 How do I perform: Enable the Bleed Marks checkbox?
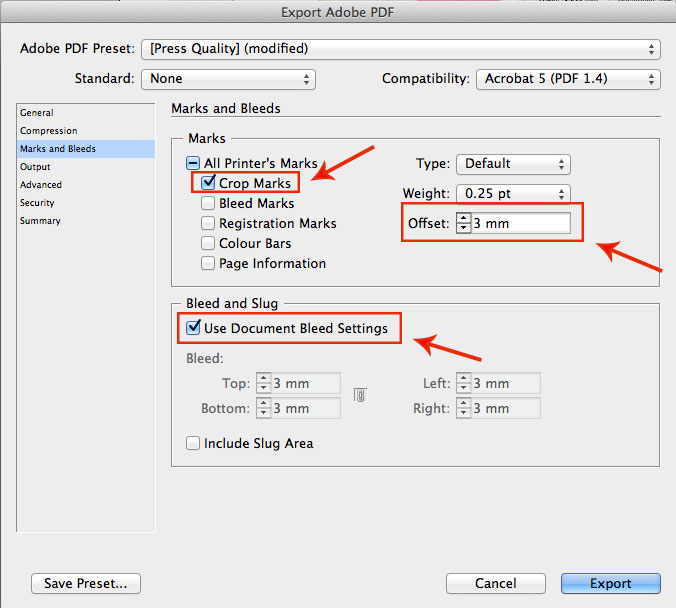point(208,203)
